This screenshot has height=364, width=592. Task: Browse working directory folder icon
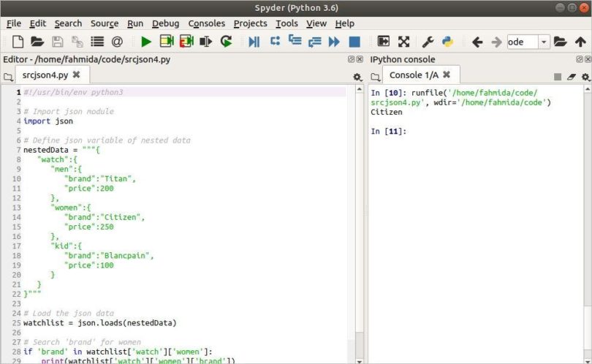(x=561, y=42)
